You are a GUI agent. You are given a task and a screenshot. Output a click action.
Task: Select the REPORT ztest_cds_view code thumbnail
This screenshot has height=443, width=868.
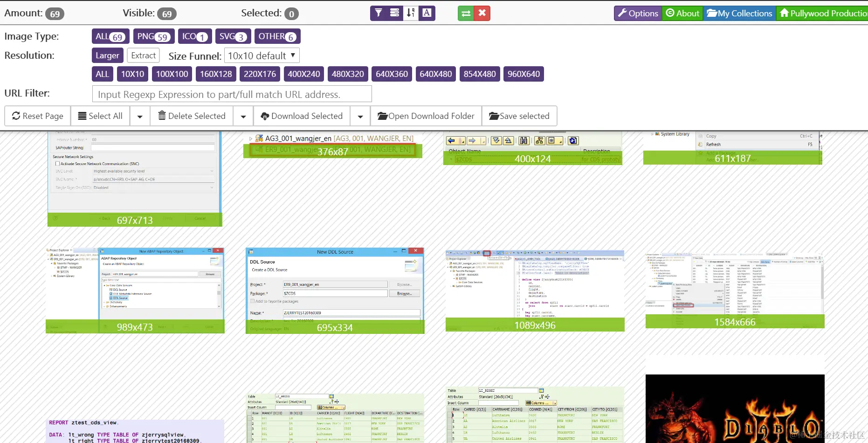coord(135,431)
